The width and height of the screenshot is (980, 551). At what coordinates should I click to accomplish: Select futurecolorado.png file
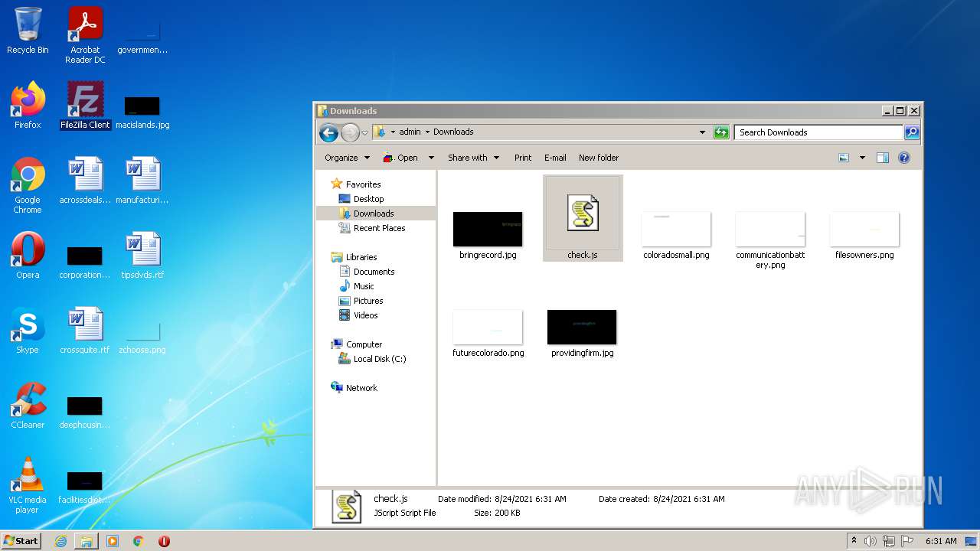click(x=488, y=333)
